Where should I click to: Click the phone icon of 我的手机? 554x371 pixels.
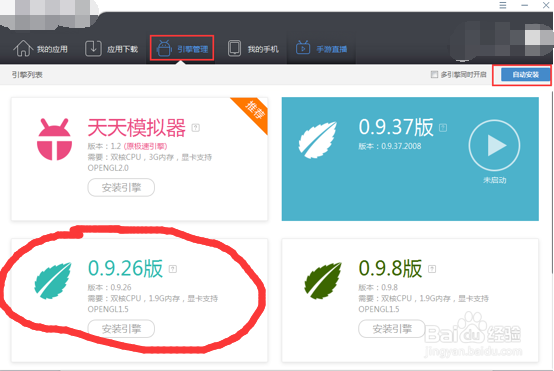click(234, 48)
